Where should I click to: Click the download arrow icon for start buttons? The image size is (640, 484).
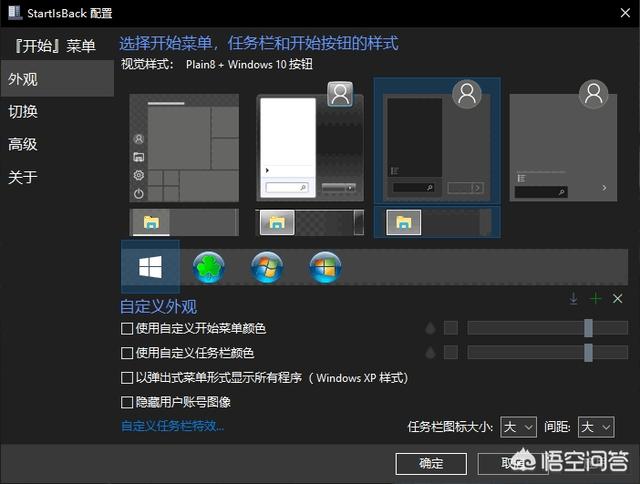[x=573, y=299]
